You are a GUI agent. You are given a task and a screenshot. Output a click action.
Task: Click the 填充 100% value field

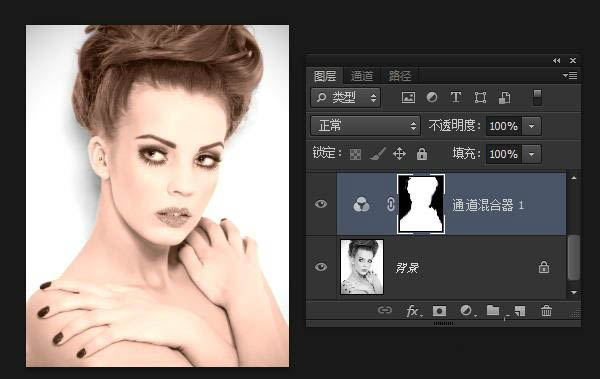point(504,154)
